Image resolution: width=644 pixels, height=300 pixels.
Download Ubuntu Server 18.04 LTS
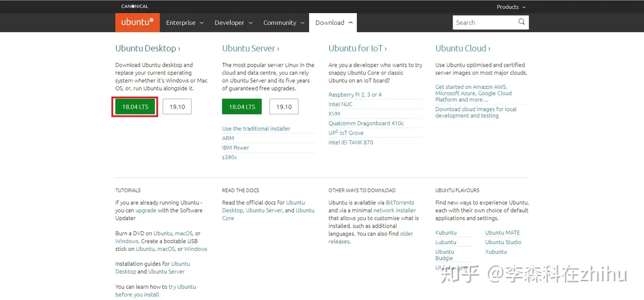(x=242, y=107)
